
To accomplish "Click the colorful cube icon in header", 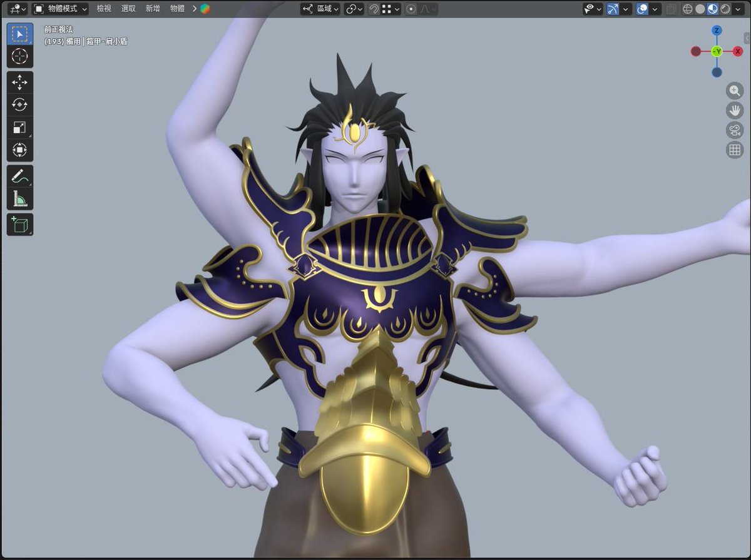I will [x=205, y=9].
